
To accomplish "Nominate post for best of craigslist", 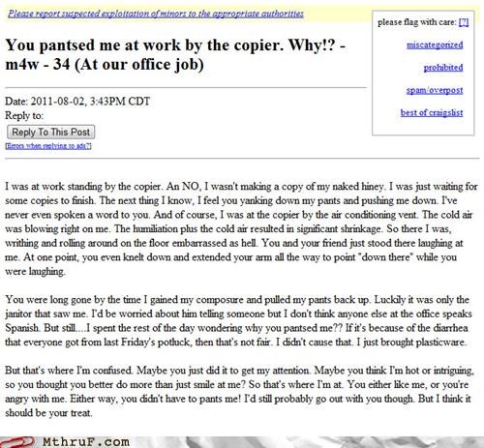I will tap(432, 112).
